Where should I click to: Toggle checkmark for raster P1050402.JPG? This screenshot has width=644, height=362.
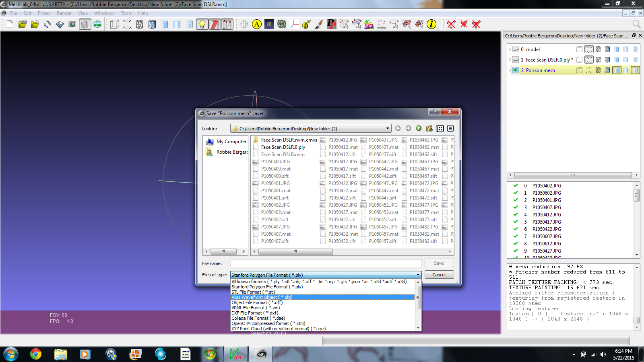click(516, 186)
